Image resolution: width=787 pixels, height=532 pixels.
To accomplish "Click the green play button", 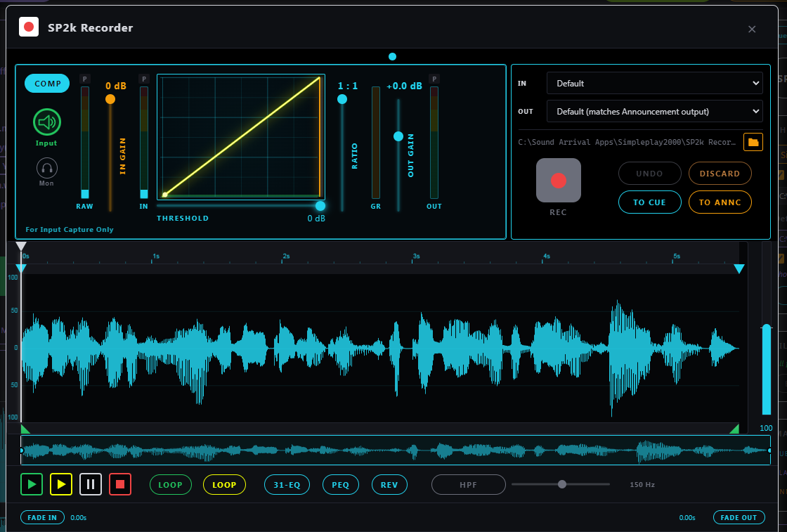I will (32, 484).
